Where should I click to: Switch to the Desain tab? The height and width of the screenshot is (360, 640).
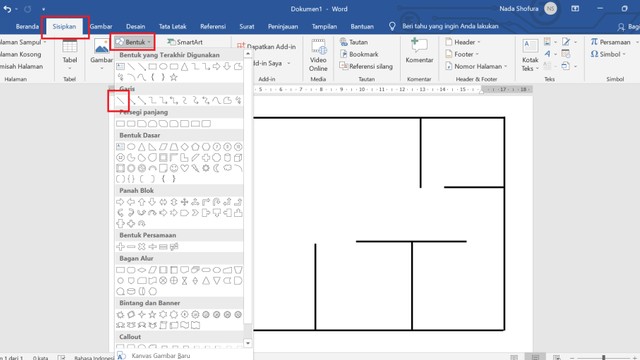point(136,27)
